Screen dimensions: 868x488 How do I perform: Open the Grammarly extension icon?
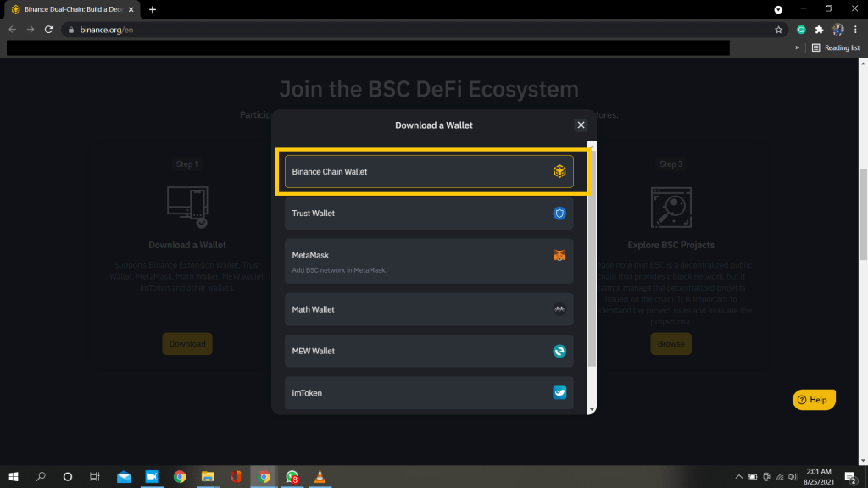801,30
